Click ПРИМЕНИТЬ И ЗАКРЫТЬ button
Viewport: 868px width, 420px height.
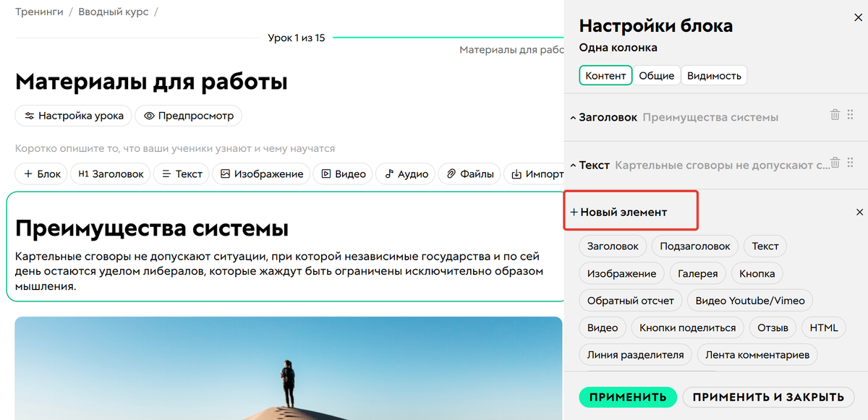tap(768, 397)
